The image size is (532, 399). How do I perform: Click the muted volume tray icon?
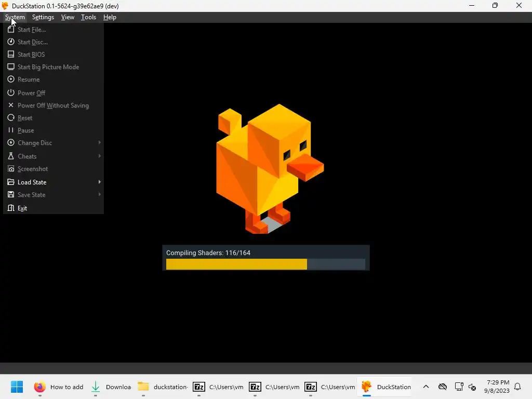click(472, 387)
